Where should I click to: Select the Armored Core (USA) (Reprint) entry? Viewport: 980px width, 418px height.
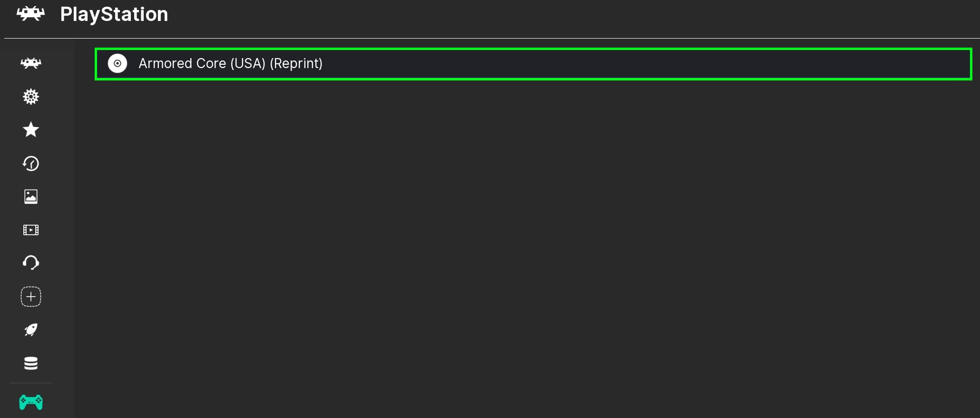tap(230, 63)
